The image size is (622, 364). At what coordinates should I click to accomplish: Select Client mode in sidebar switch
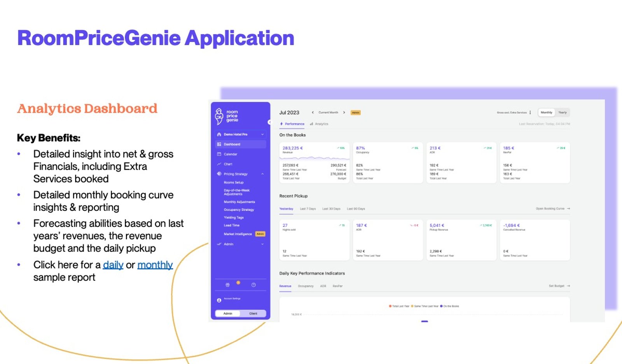pos(253,313)
